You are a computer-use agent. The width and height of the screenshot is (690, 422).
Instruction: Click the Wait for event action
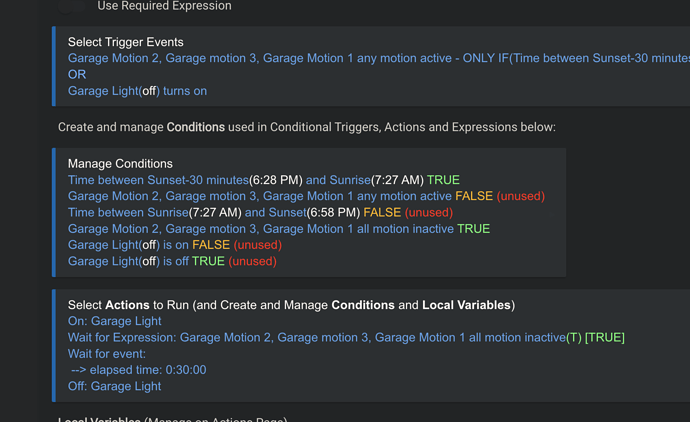(107, 354)
